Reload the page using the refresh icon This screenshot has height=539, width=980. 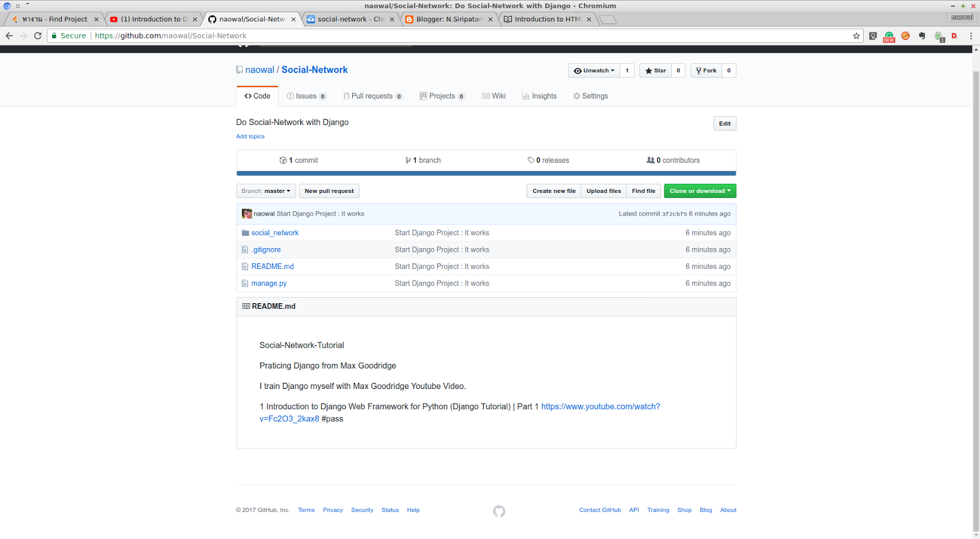[x=38, y=36]
